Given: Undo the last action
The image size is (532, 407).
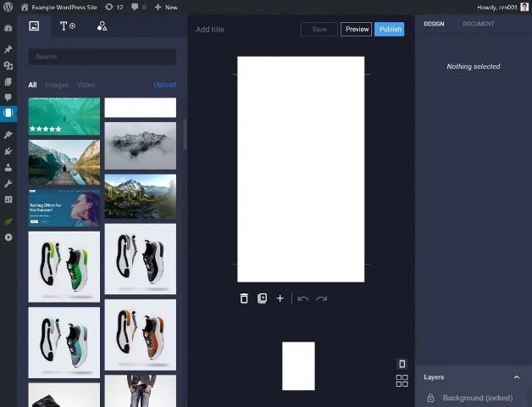Looking at the screenshot, I should (x=303, y=298).
